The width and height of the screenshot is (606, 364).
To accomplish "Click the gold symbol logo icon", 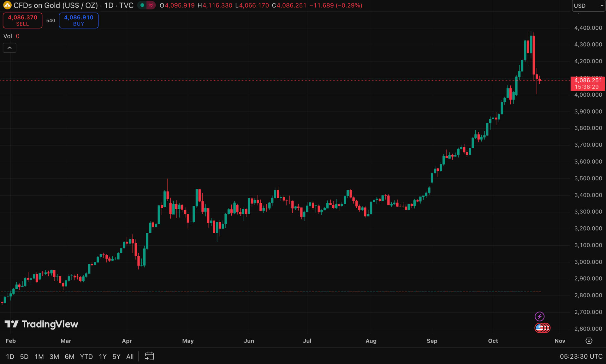I will pos(7,5).
